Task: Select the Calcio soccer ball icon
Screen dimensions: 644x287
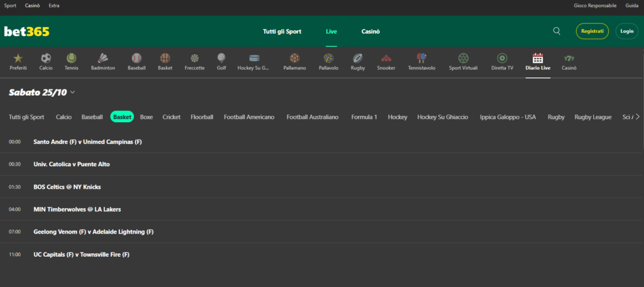Action: click(x=46, y=59)
